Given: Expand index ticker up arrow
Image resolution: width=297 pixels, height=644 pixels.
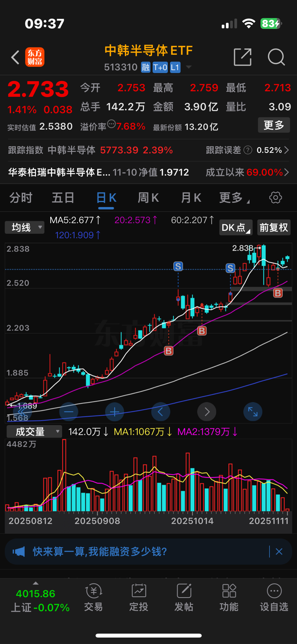Looking at the screenshot, I should tap(36, 583).
